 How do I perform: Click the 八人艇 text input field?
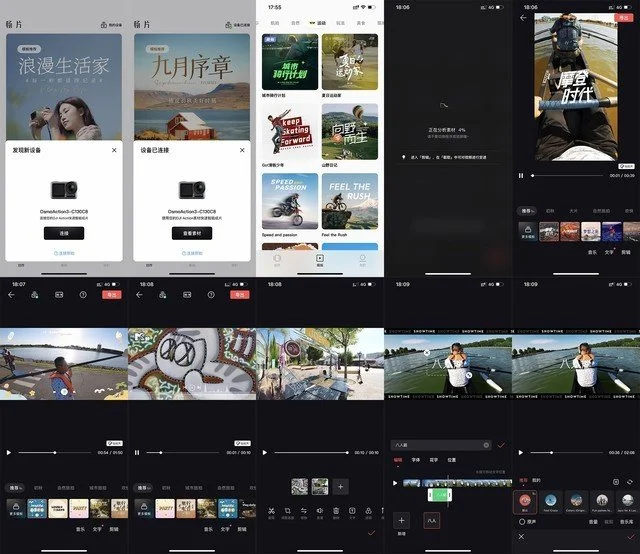pyautogui.click(x=441, y=445)
